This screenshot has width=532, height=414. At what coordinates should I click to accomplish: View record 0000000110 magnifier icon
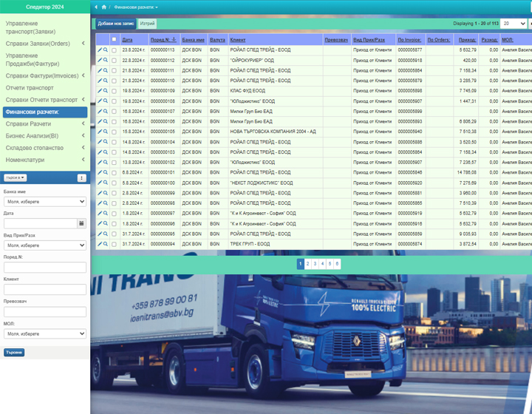106,81
